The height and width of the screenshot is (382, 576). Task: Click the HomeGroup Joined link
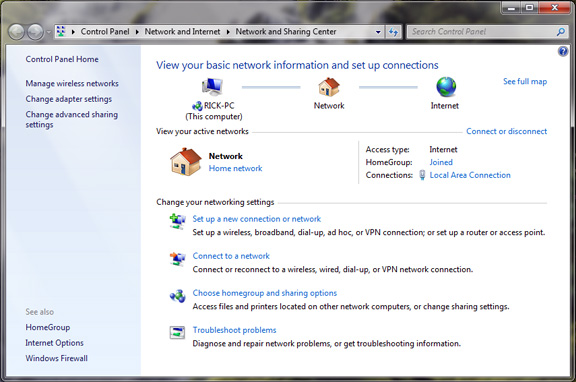pyautogui.click(x=441, y=162)
